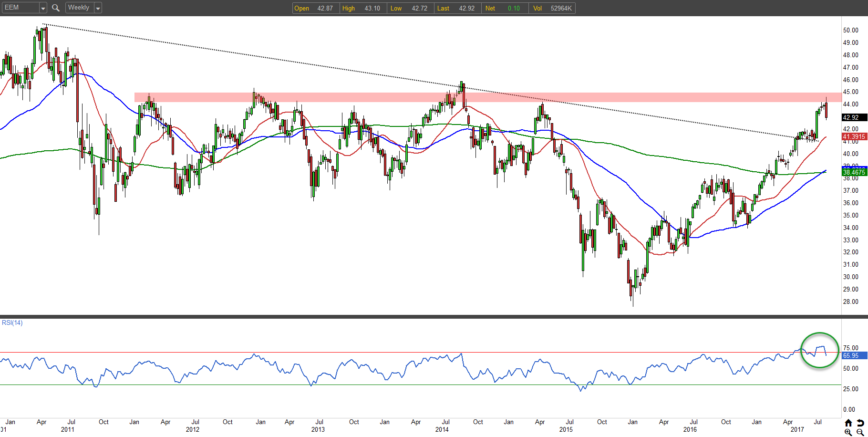Zoom in with the plus magnifier
Viewport: 868px width, 437px height.
pos(848,432)
